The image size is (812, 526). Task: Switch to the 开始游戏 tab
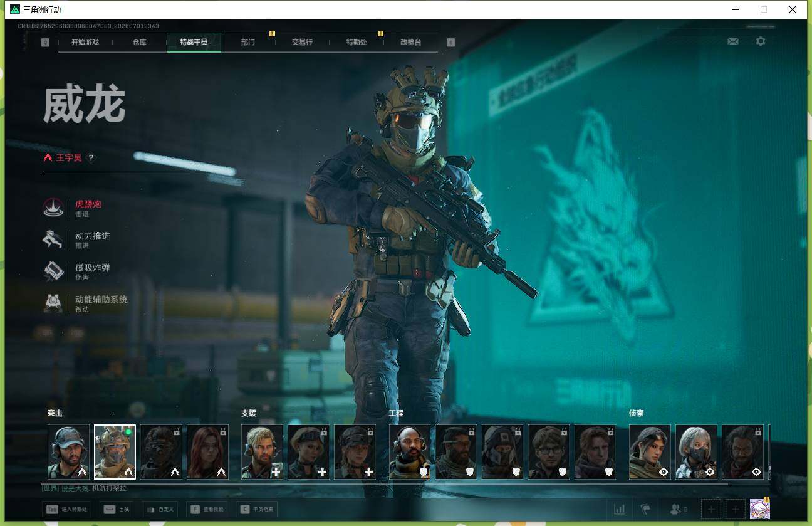coord(85,43)
